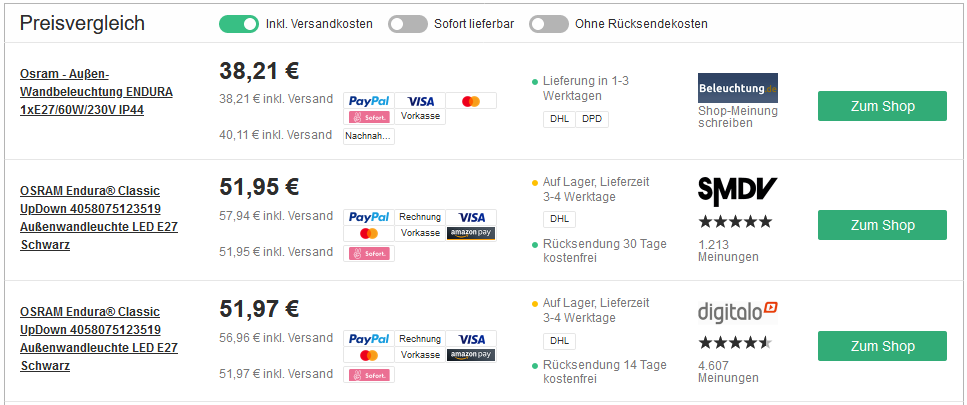Click VISA icon in digitalo offer row
This screenshot has width=967, height=405.
tap(471, 339)
